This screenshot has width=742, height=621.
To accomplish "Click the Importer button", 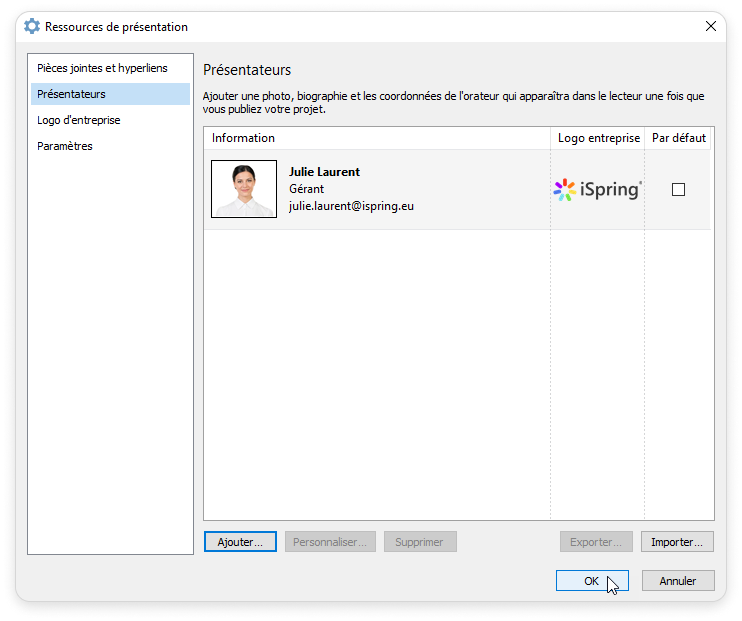I will (x=677, y=542).
